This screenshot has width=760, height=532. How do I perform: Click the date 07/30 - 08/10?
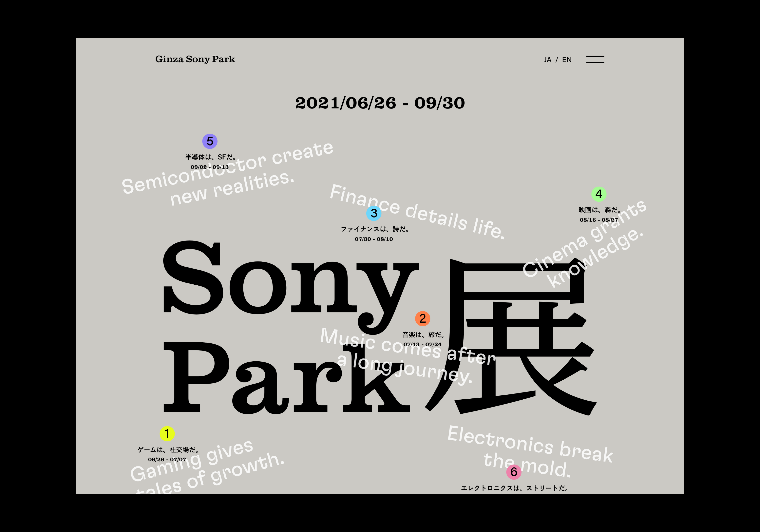click(x=374, y=239)
